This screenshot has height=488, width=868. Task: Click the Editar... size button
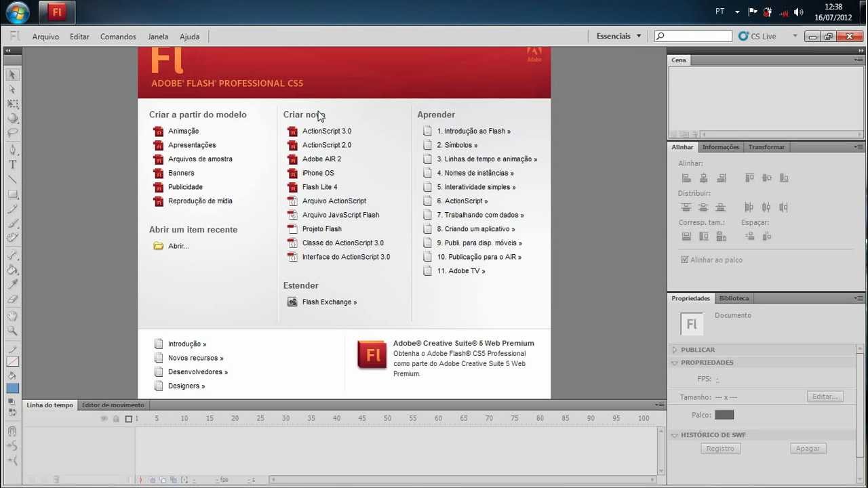[825, 397]
